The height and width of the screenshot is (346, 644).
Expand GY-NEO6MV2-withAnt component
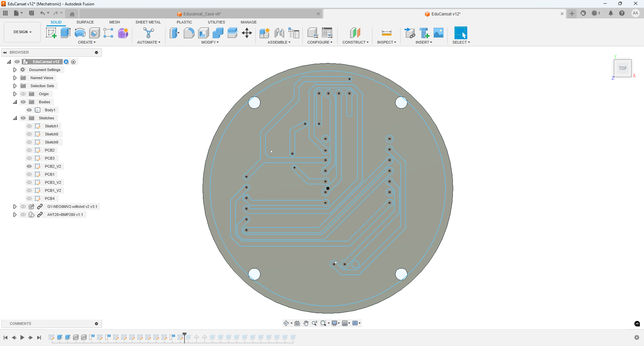click(15, 207)
